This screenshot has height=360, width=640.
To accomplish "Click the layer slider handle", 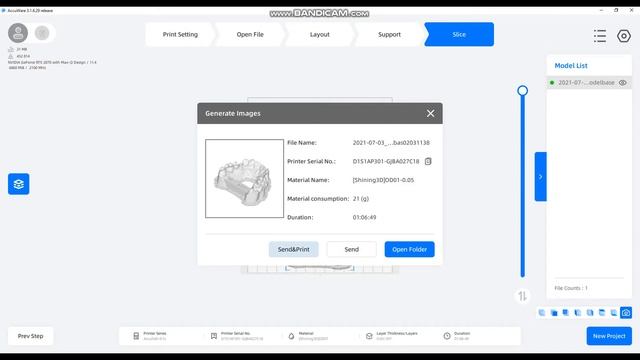I will pyautogui.click(x=522, y=91).
